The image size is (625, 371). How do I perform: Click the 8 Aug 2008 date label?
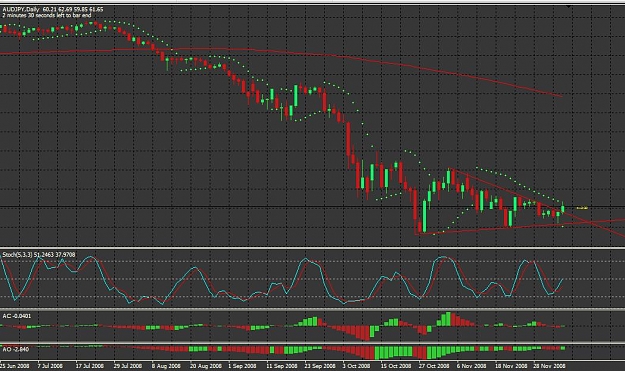click(x=166, y=366)
